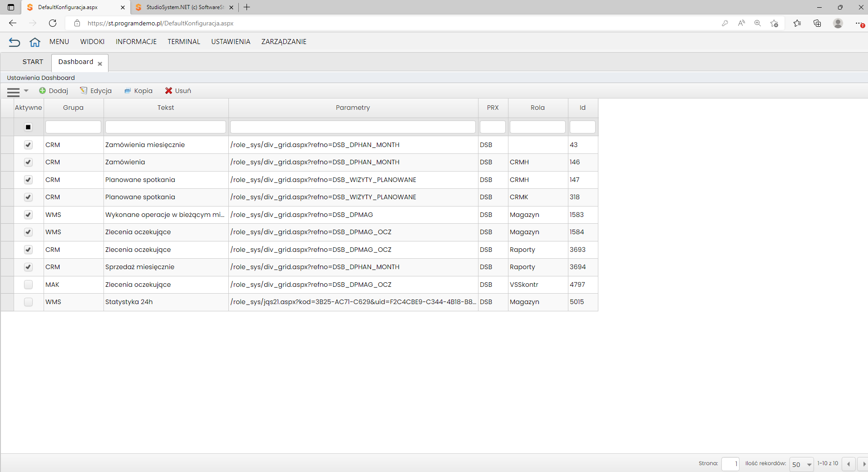
Task: Open browser collections icon
Action: [x=817, y=23]
